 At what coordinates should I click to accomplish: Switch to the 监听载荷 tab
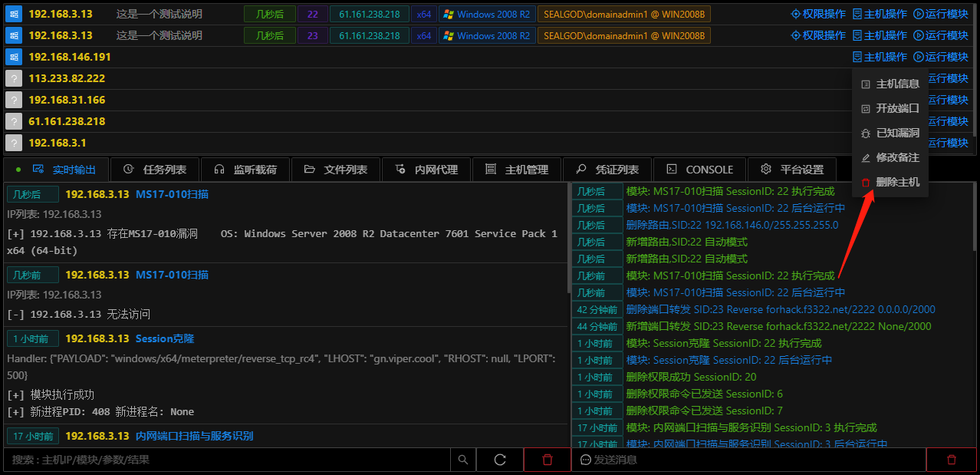point(245,170)
